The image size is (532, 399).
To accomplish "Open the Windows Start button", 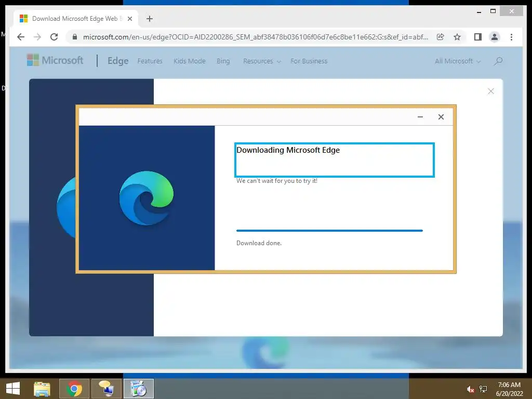I will point(12,389).
